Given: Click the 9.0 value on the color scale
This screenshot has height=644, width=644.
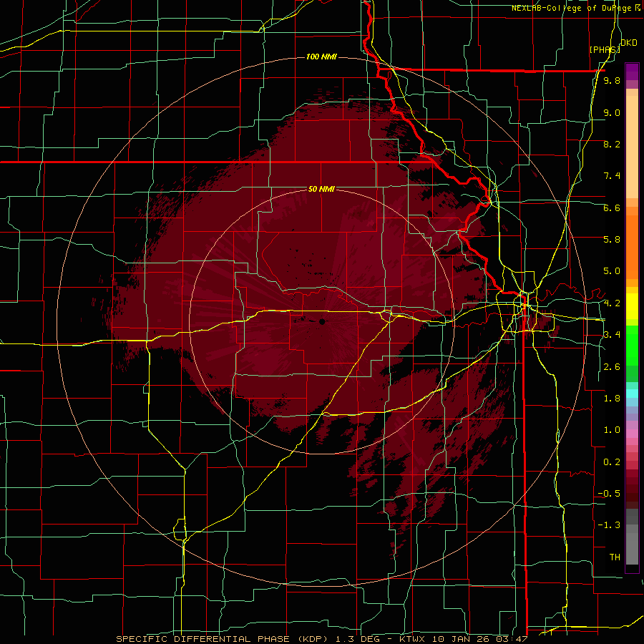Looking at the screenshot, I should tap(612, 112).
